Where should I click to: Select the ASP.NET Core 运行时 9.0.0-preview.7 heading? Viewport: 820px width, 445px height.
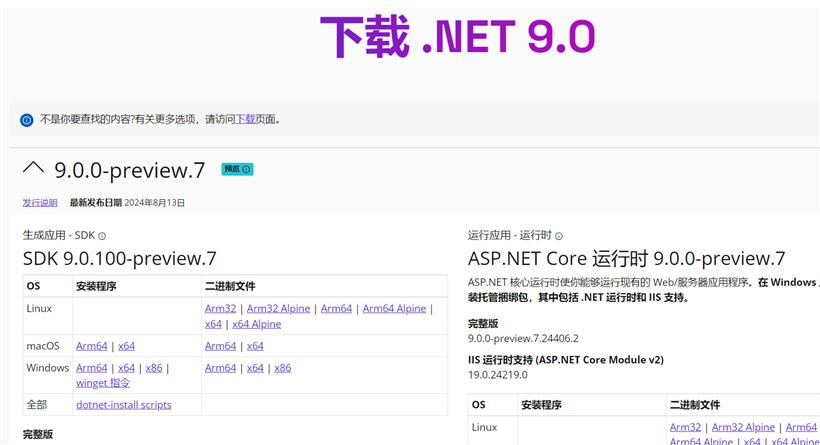pyautogui.click(x=627, y=258)
